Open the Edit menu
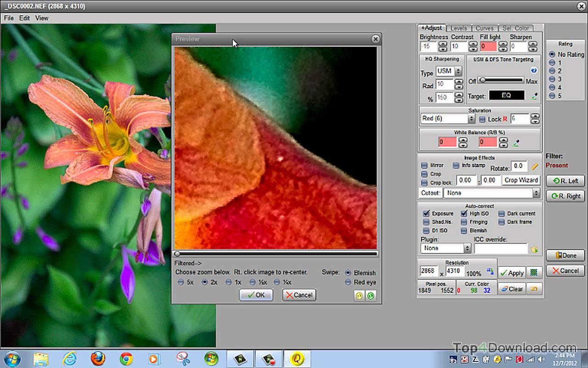The width and height of the screenshot is (588, 368). 24,18
